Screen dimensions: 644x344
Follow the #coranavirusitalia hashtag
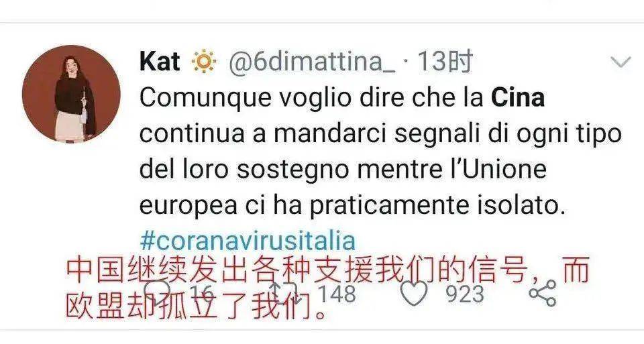click(248, 241)
